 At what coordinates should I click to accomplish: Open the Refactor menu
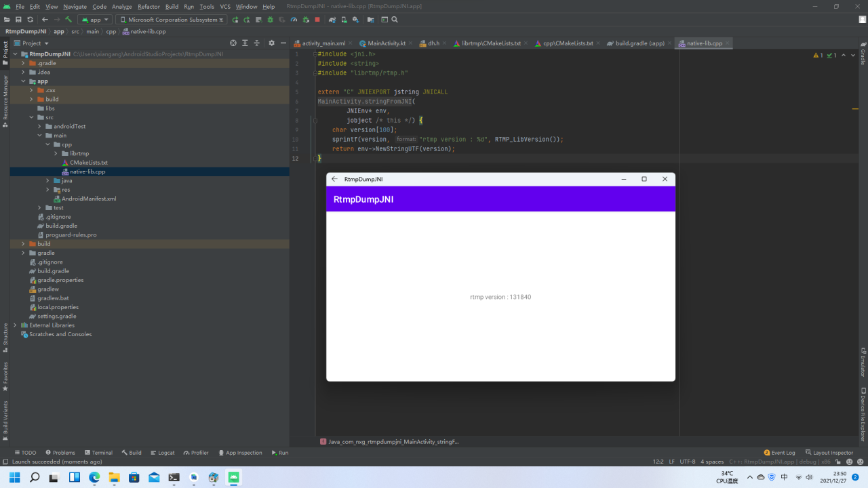[x=149, y=6]
